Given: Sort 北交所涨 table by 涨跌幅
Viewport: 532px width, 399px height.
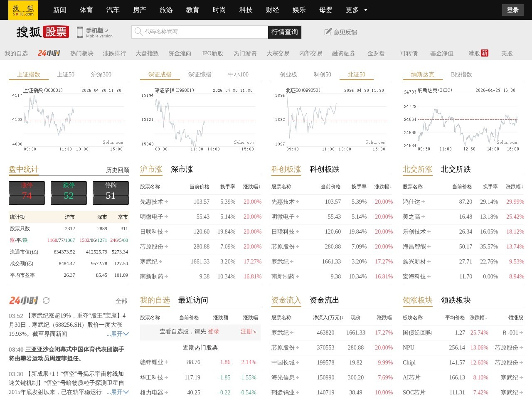Looking at the screenshot, I should pyautogui.click(x=515, y=187).
